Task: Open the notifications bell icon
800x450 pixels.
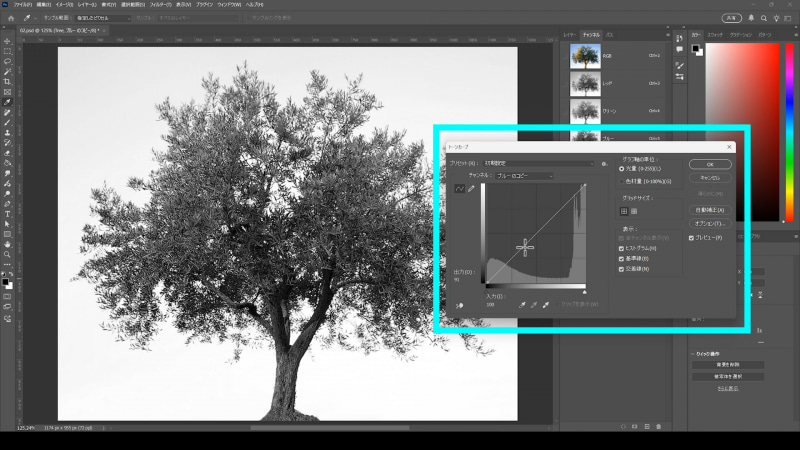Action: pos(751,18)
